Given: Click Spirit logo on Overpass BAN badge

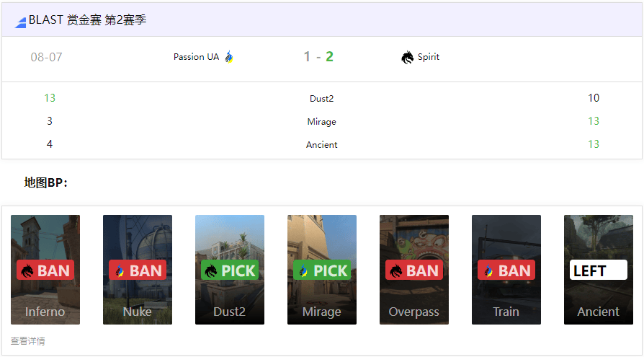Looking at the screenshot, I should pos(396,270).
